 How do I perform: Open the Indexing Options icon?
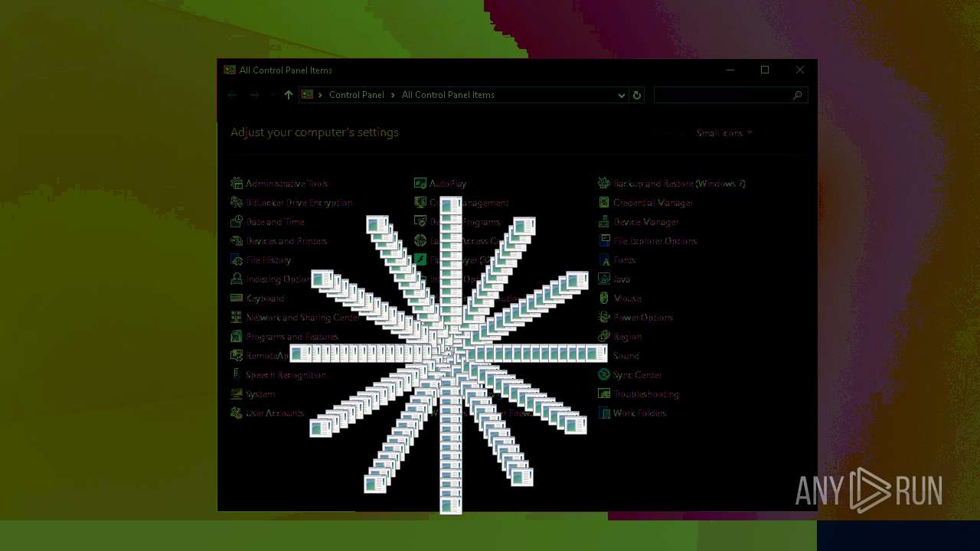(x=237, y=279)
